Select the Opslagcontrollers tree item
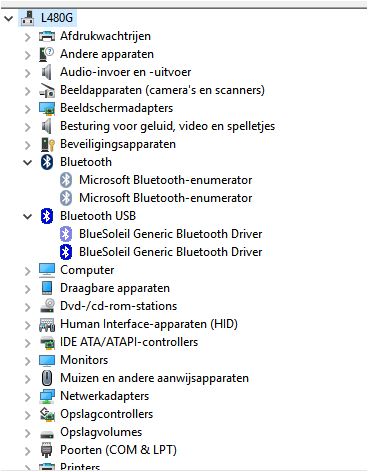 pos(106,414)
